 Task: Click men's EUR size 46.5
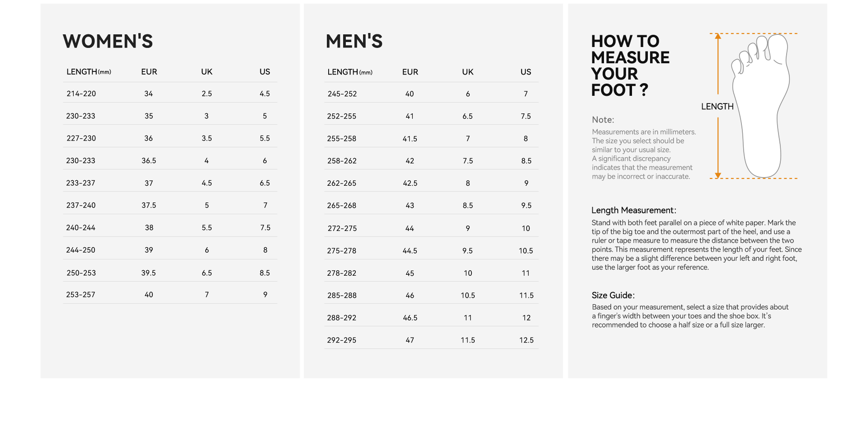(x=410, y=318)
